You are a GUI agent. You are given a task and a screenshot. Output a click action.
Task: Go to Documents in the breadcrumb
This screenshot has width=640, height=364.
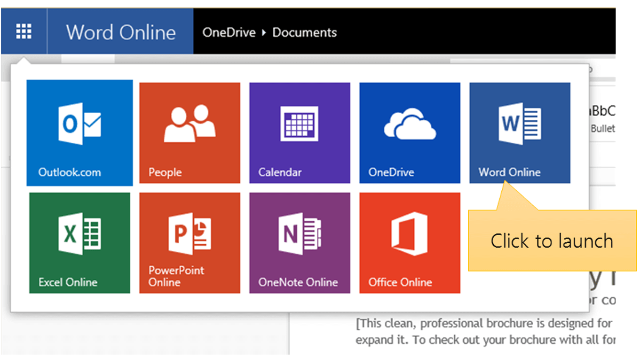coord(305,32)
